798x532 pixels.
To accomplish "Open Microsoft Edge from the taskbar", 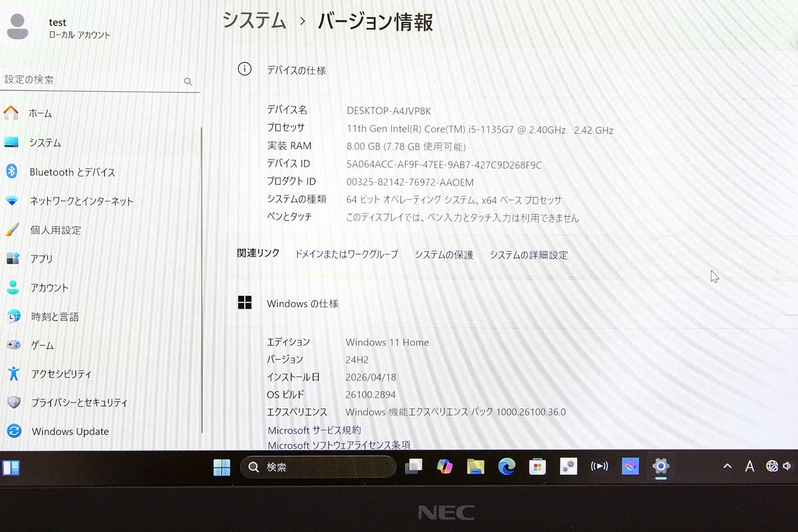I will (507, 467).
